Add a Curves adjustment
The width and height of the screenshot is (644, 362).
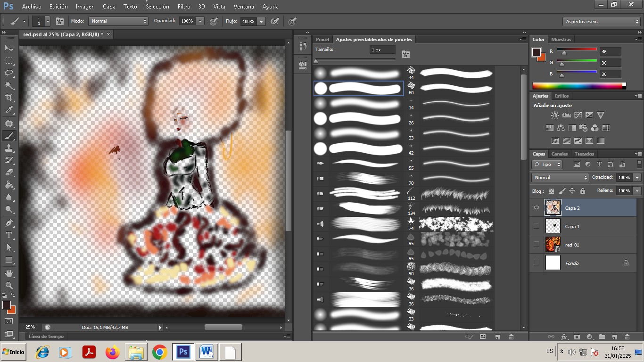point(578,115)
